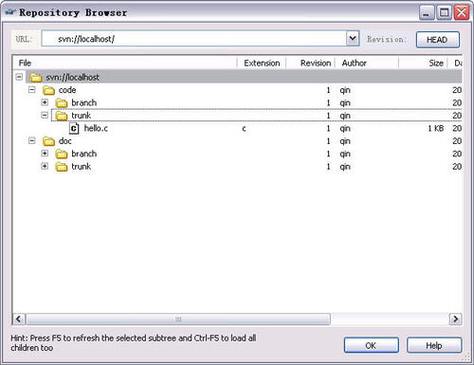
Task: Open Help for the repository browser
Action: (x=434, y=345)
